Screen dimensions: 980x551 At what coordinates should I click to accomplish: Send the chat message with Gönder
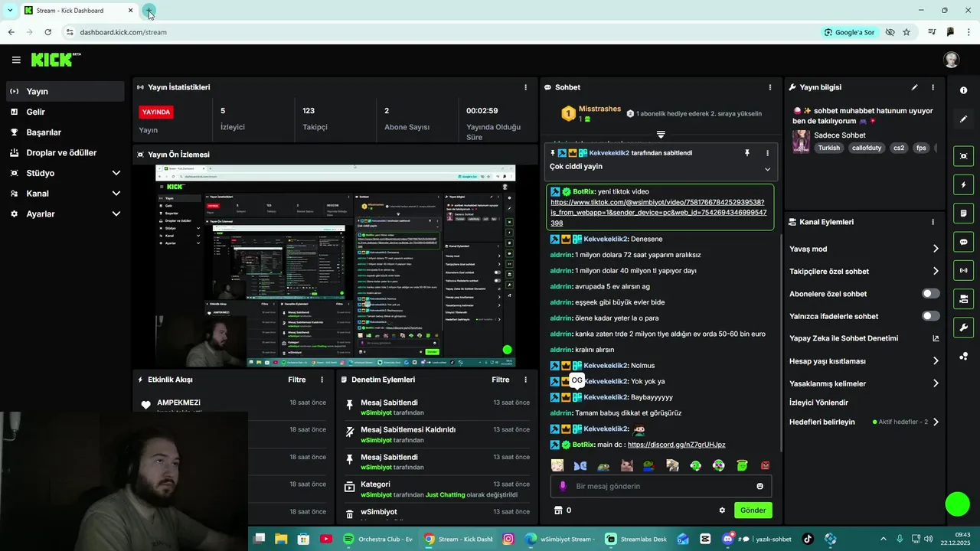click(753, 510)
